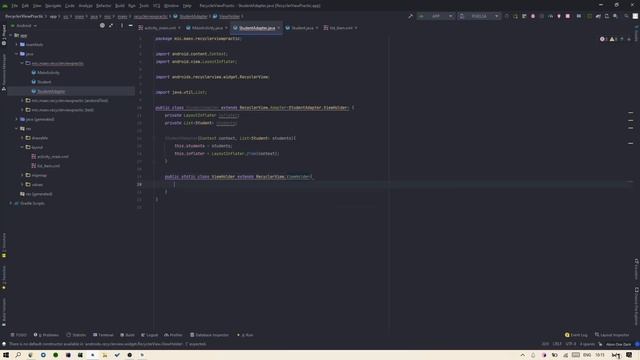
Task: Show hidden system tray icons
Action: pos(522,355)
